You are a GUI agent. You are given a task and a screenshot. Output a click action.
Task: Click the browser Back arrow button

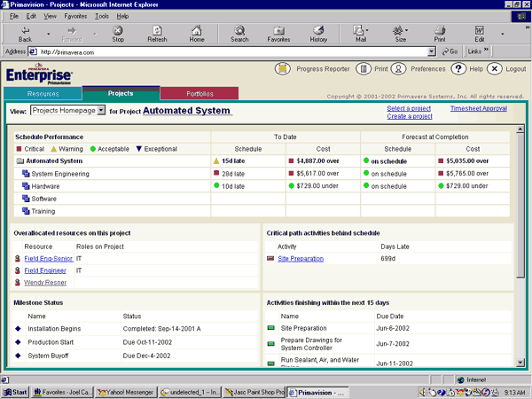[25, 35]
